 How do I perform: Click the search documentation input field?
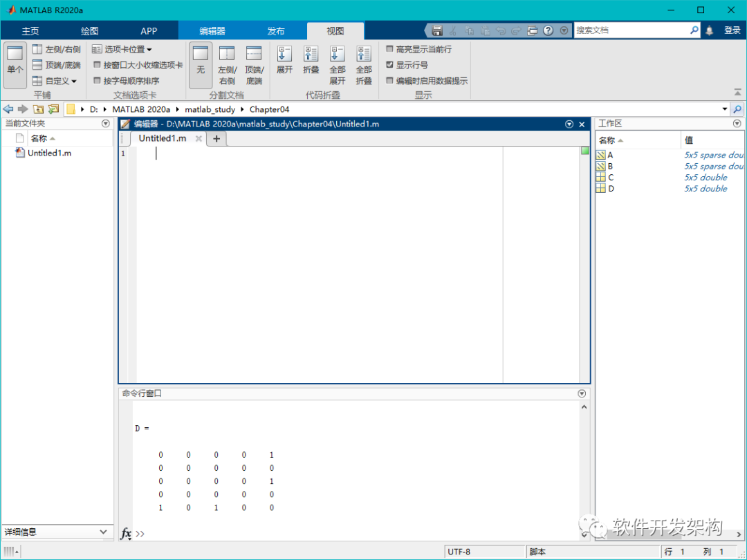click(631, 30)
